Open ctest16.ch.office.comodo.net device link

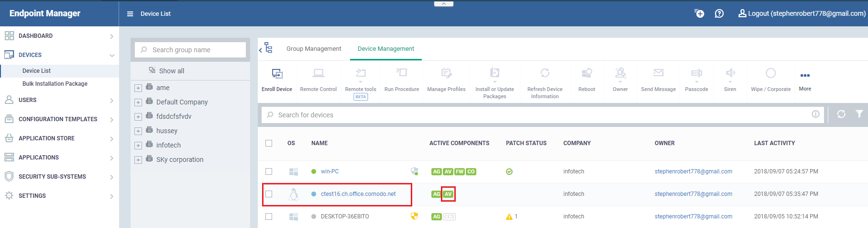358,194
